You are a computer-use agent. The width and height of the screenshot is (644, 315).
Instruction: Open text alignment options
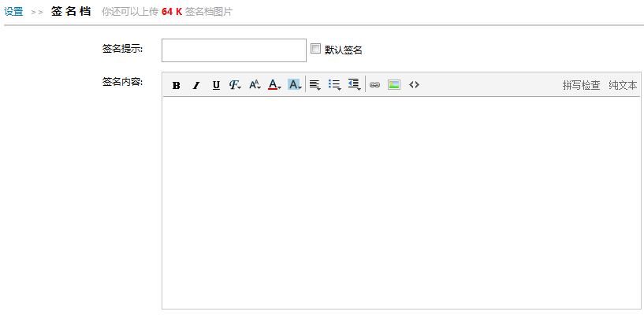point(315,85)
